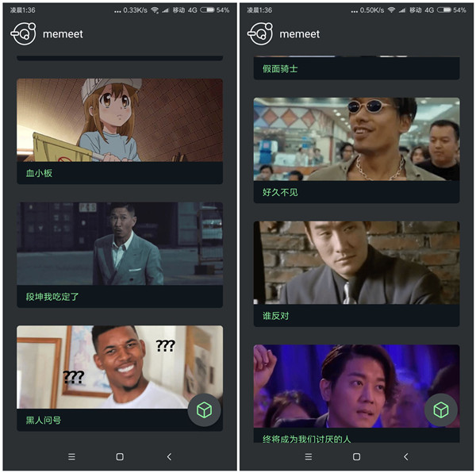Click the 假面骑士 card label
Viewport: 476px width, 473px height.
click(x=280, y=69)
